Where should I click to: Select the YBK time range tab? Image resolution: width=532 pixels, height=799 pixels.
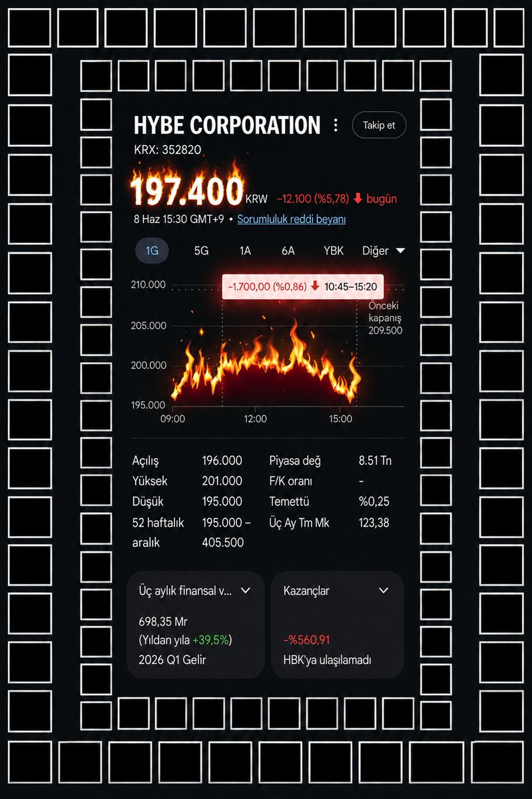point(334,251)
